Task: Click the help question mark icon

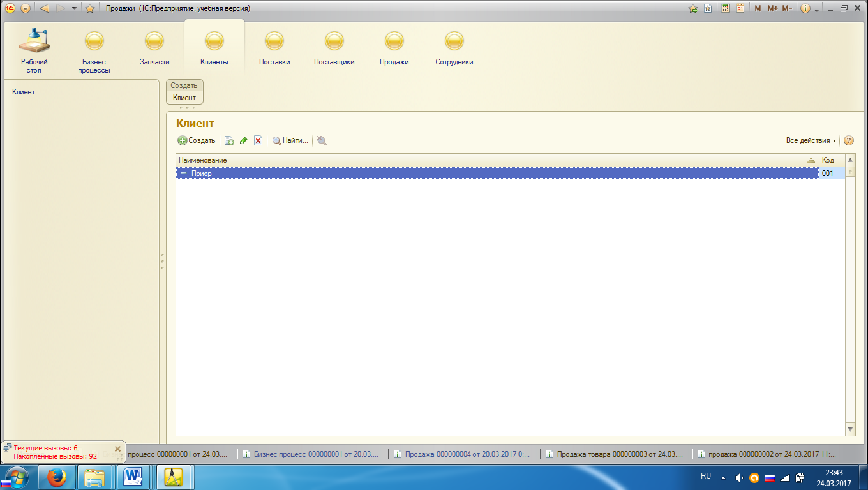Action: coord(849,140)
